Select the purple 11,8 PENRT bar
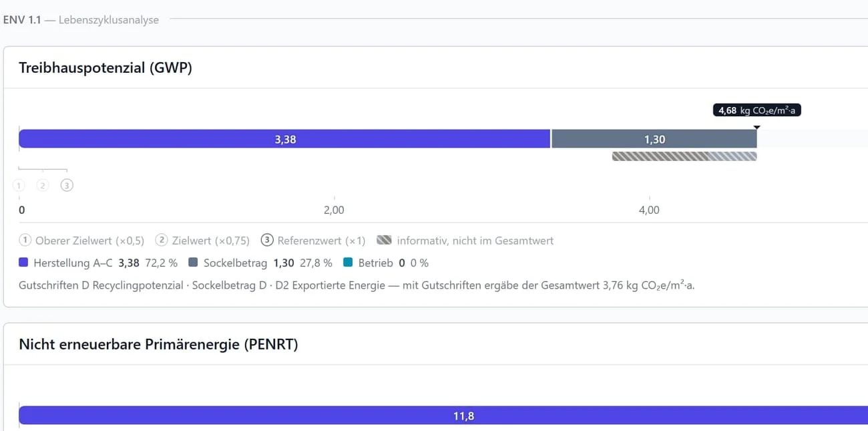868x431 pixels. (x=443, y=416)
